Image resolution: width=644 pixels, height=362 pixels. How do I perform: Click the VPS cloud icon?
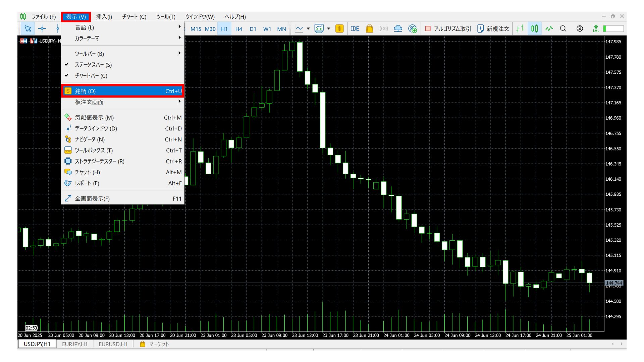398,28
